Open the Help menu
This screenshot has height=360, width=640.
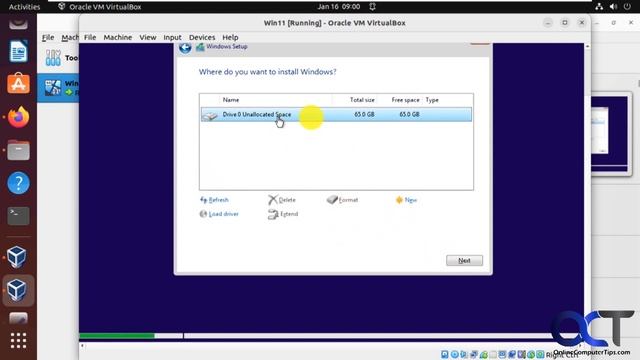230,37
